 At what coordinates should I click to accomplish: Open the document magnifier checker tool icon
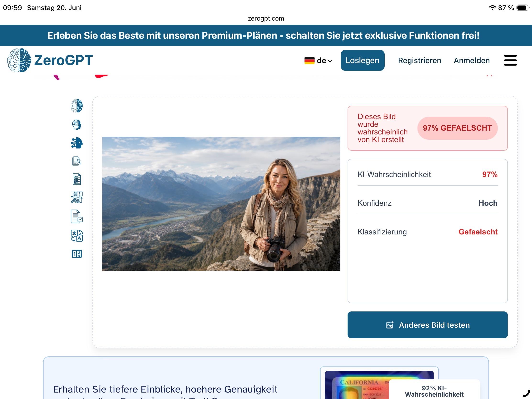pos(77,161)
